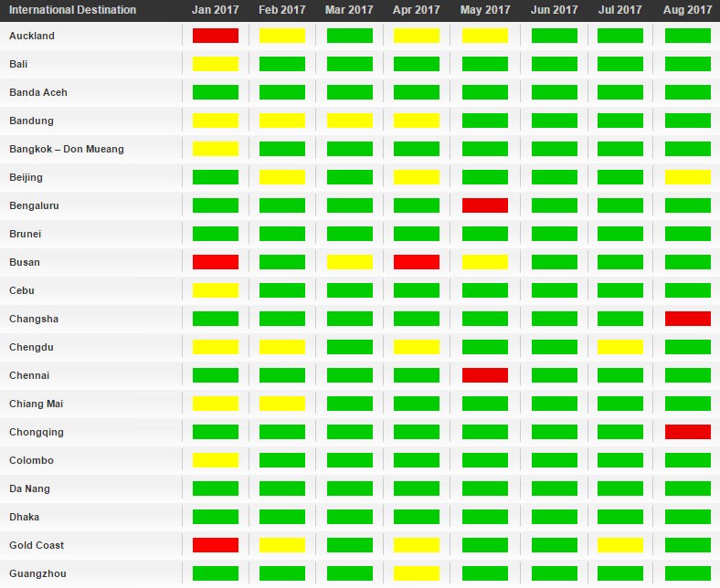720x588 pixels.
Task: Select the Apr 2017 column header
Action: coord(417,10)
